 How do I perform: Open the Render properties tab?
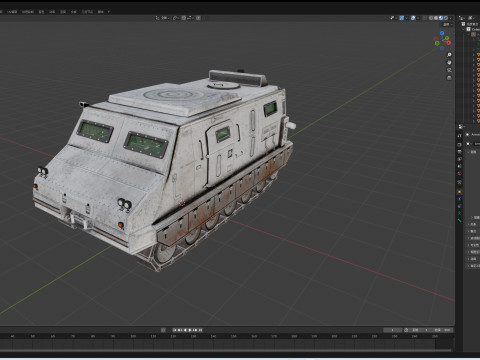coord(459,145)
